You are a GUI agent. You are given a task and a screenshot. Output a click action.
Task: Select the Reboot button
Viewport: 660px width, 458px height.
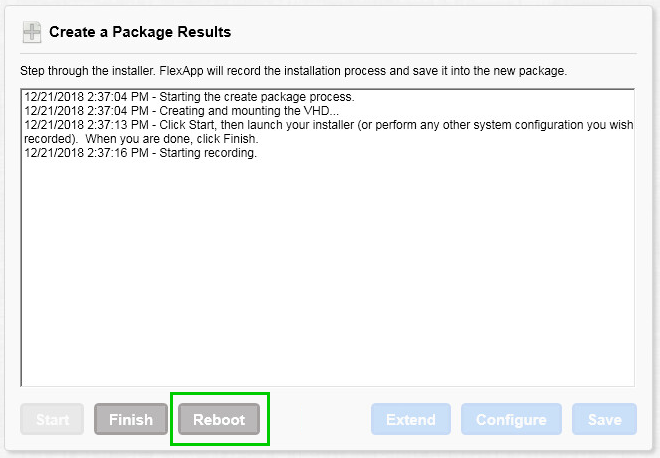tap(219, 419)
